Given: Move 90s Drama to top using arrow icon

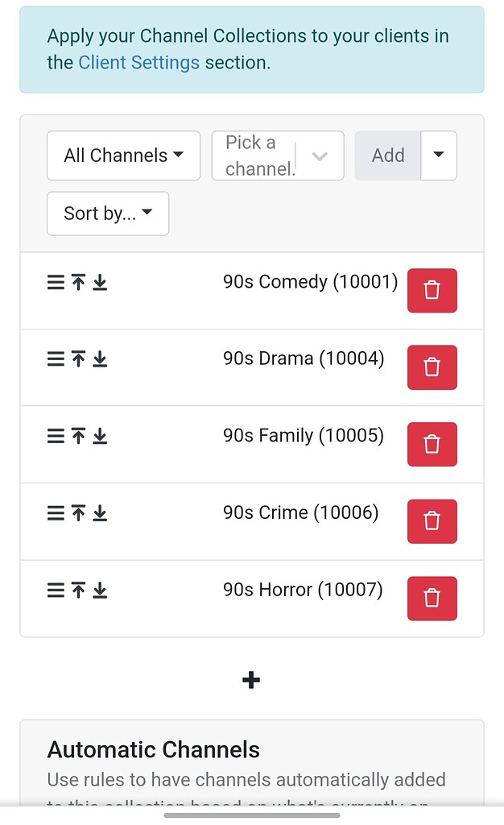Looking at the screenshot, I should [x=76, y=359].
